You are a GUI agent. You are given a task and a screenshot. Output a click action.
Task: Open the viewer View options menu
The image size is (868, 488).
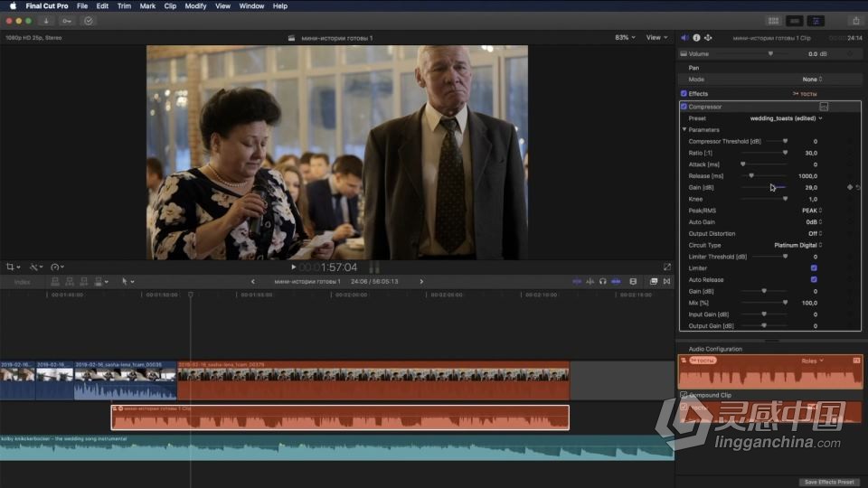pos(656,38)
